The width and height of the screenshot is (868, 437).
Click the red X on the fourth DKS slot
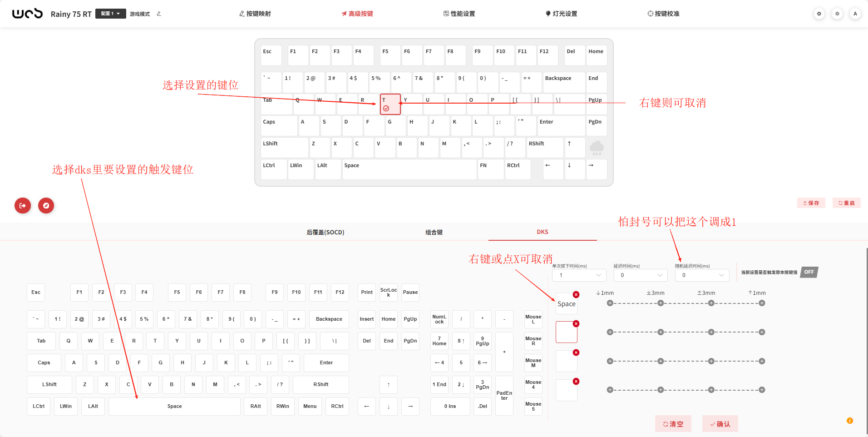(576, 381)
